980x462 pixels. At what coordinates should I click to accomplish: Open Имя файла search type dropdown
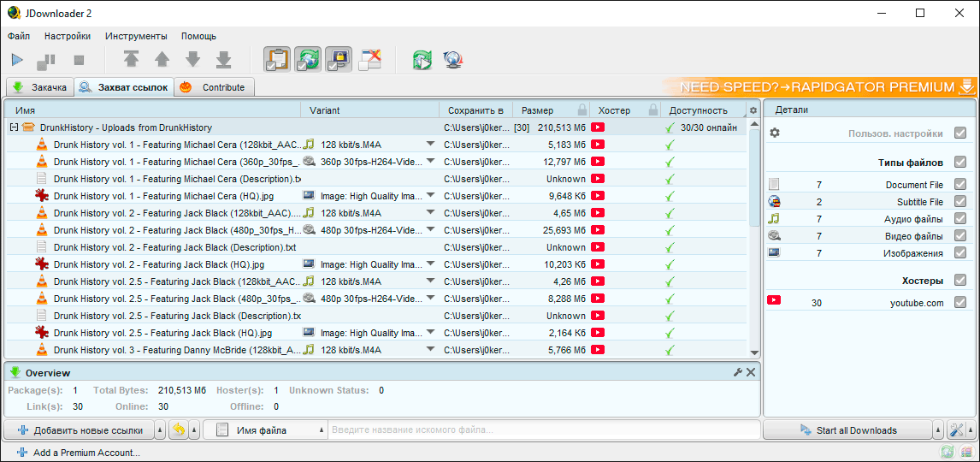coord(266,430)
